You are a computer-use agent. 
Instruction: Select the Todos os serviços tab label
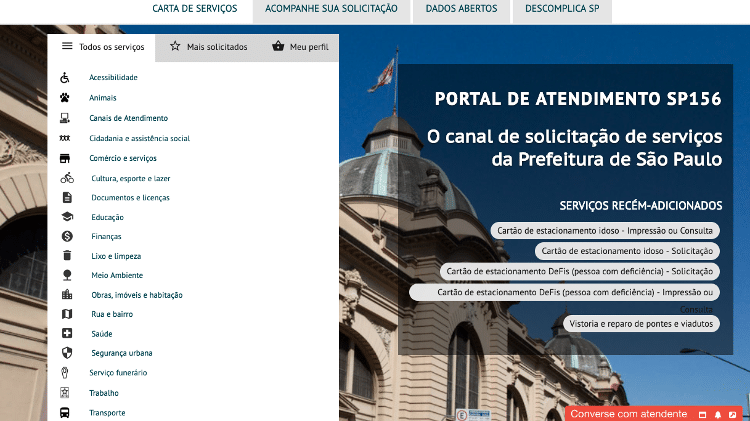(111, 47)
